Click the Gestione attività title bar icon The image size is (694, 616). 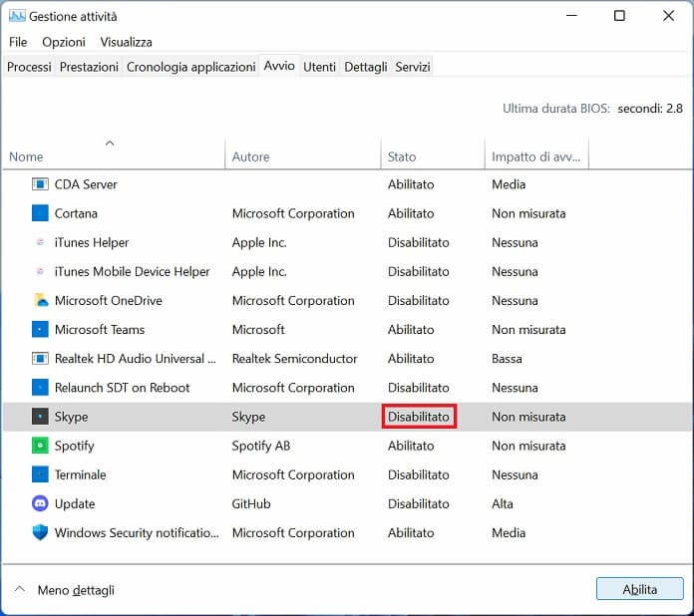17,16
